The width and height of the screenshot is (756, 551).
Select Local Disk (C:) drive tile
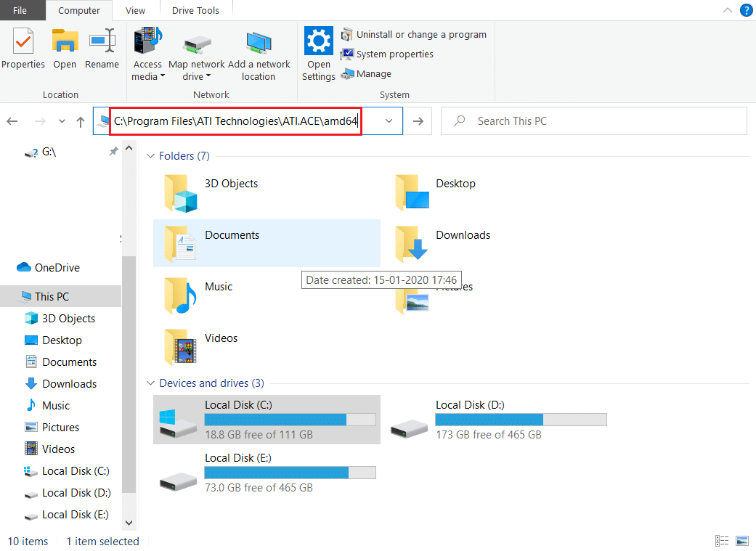267,420
